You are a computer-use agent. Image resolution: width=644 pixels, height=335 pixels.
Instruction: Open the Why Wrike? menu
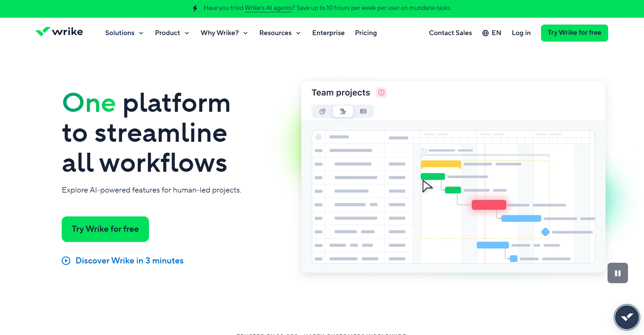224,33
